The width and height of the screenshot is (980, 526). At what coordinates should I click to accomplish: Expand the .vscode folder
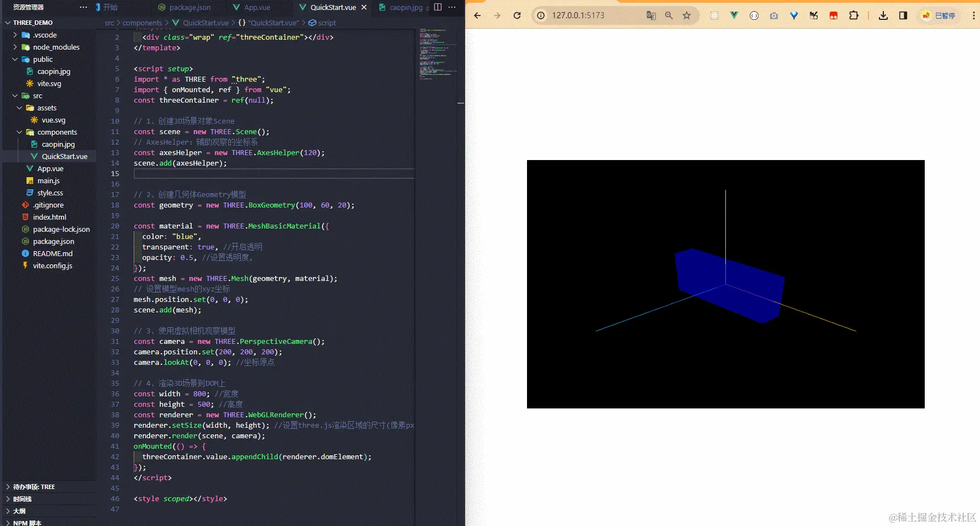(x=44, y=35)
